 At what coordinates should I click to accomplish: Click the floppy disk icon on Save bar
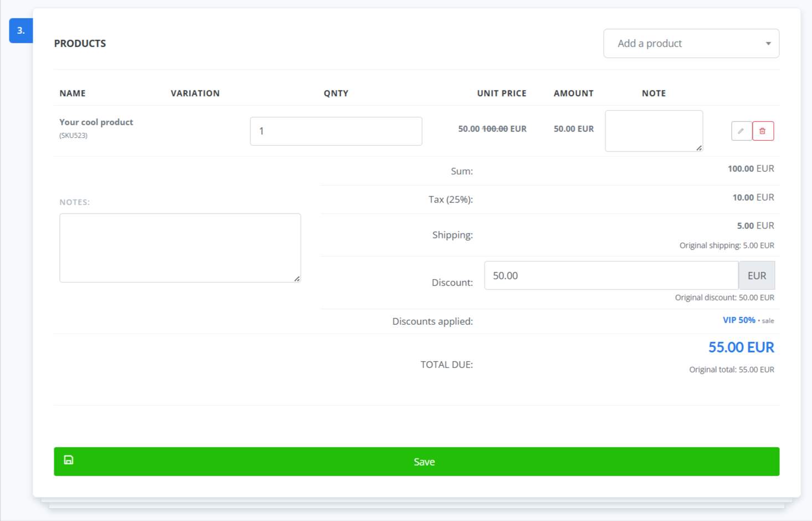point(69,460)
